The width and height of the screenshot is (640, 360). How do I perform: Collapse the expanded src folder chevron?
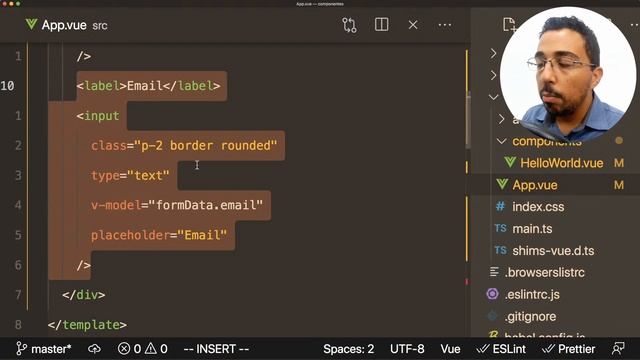pos(493,97)
